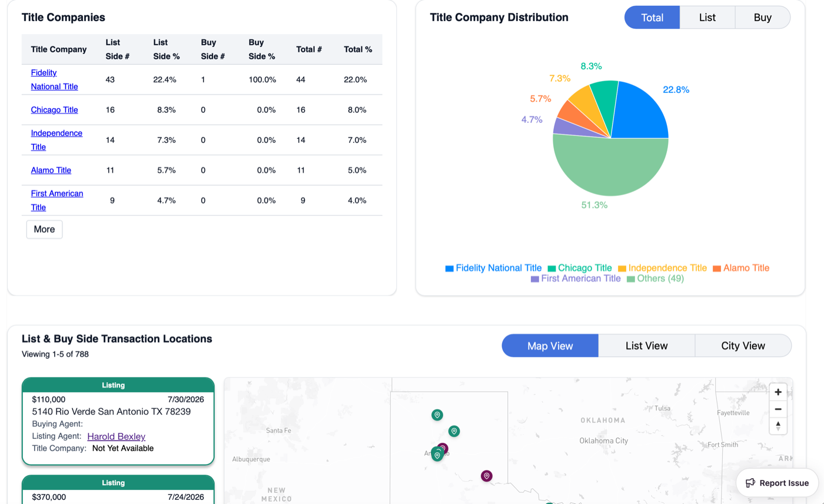Image resolution: width=824 pixels, height=504 pixels.
Task: Switch to City View of transactions
Action: [743, 346]
